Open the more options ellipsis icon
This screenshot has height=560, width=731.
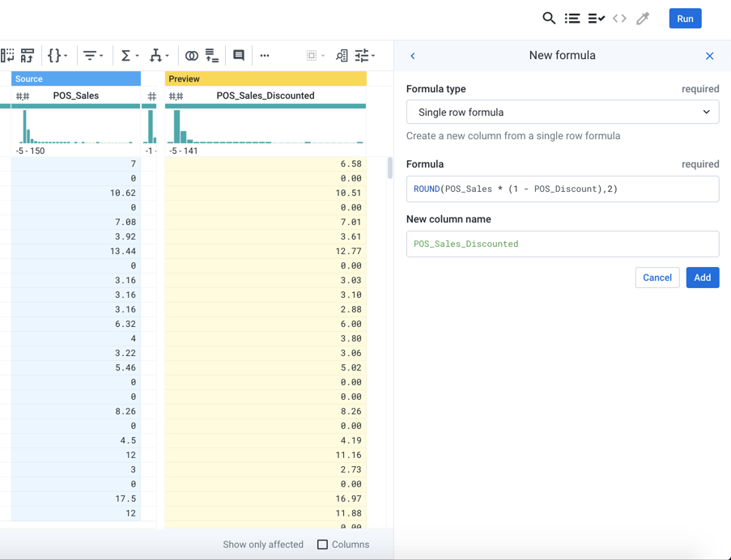[x=265, y=55]
